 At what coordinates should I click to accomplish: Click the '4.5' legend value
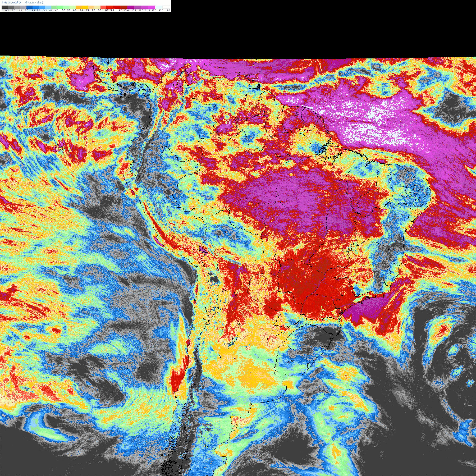click(x=57, y=10)
